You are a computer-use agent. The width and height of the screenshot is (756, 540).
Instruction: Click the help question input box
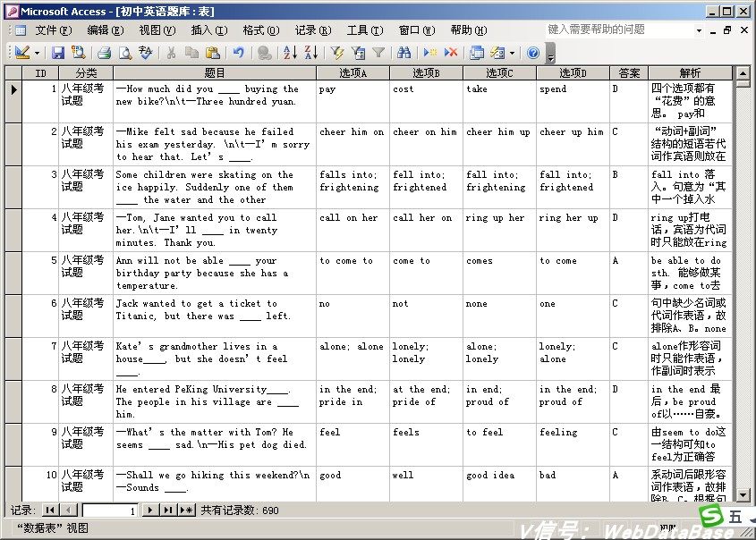(x=619, y=30)
